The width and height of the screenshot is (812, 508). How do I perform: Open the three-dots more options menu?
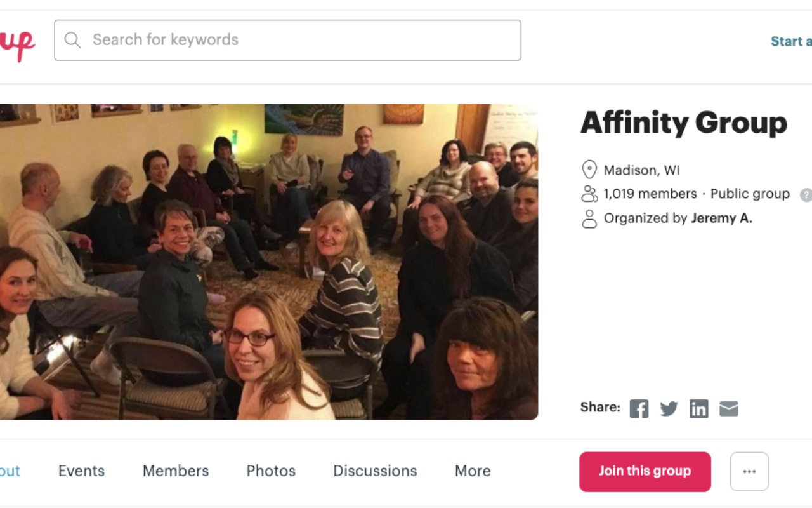[749, 471]
